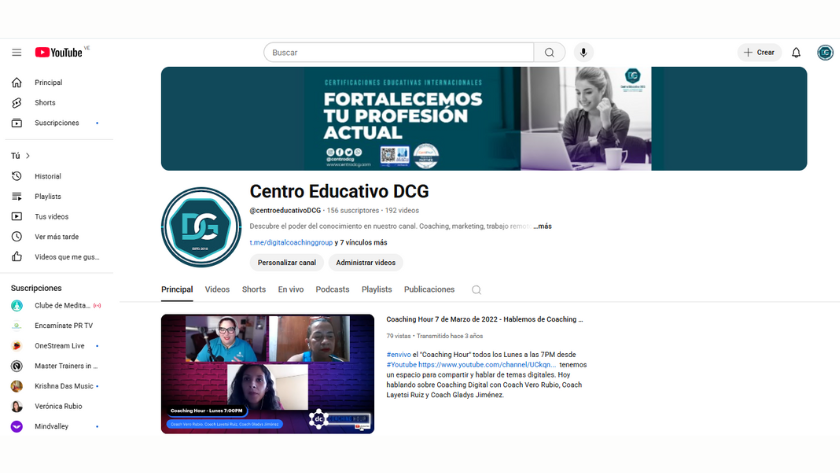Expand channel description with ...más
Screen dimensions: 840x473
point(543,226)
